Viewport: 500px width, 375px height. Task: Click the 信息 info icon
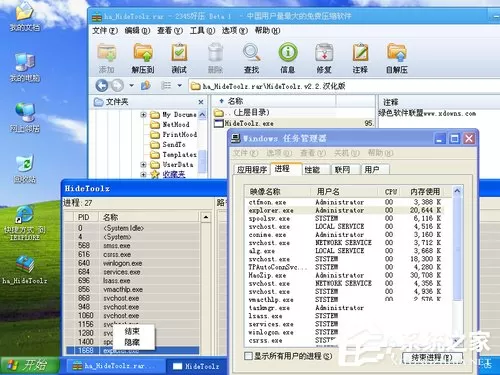coord(288,53)
